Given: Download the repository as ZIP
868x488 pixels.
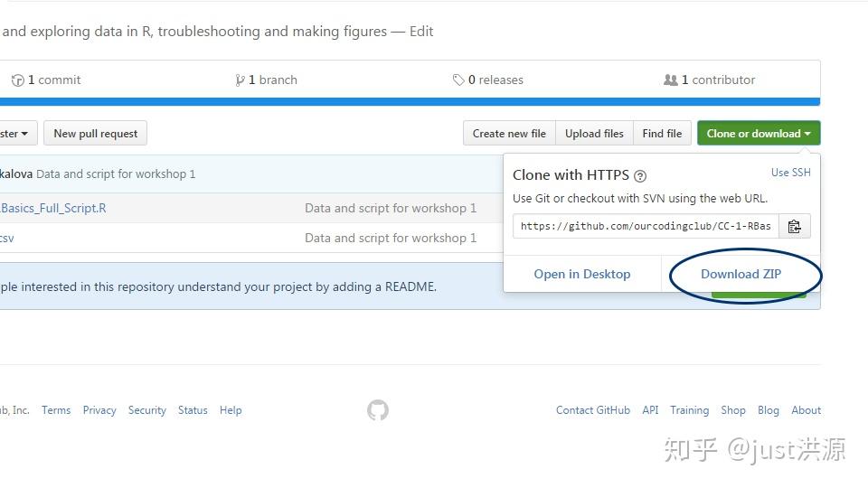Looking at the screenshot, I should pos(741,274).
